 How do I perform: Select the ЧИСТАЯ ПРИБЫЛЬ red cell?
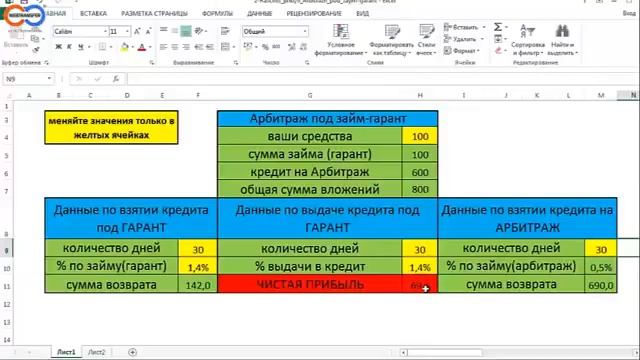click(310, 284)
